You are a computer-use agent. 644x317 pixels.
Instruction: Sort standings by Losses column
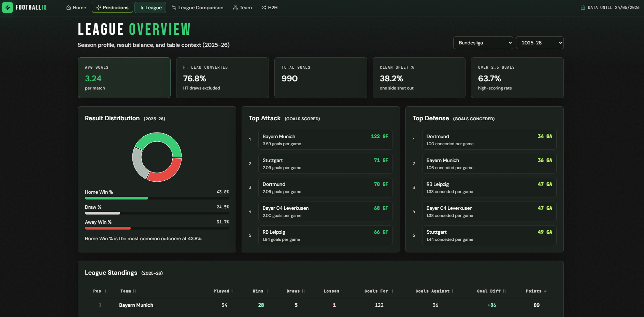pos(334,291)
